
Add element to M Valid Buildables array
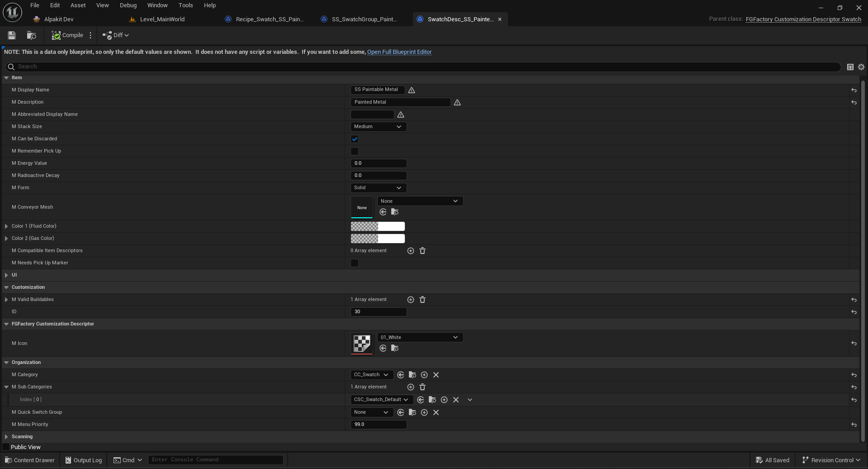click(x=411, y=300)
